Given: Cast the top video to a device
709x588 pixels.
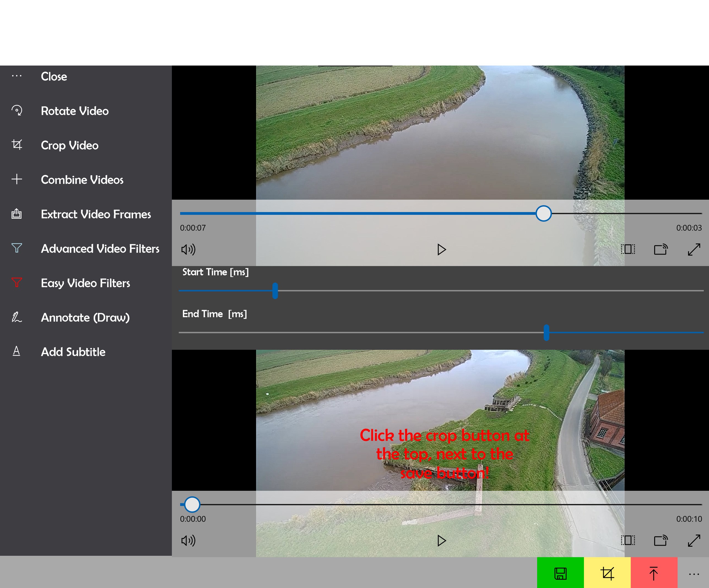Looking at the screenshot, I should [x=661, y=250].
